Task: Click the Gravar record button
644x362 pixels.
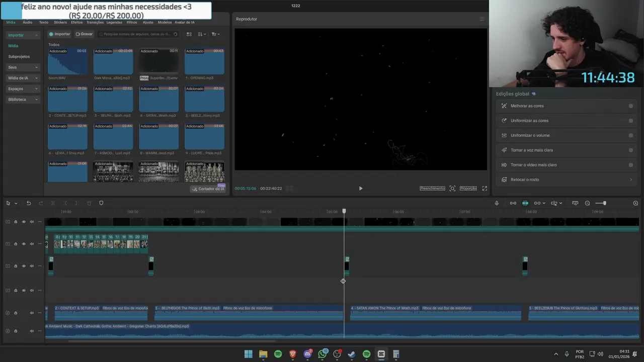Action: pos(84,34)
